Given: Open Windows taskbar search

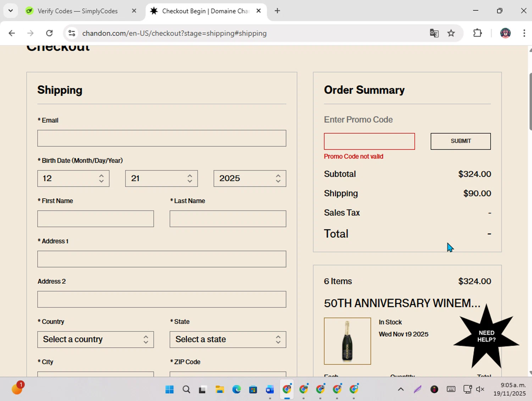Looking at the screenshot, I should pos(186,389).
